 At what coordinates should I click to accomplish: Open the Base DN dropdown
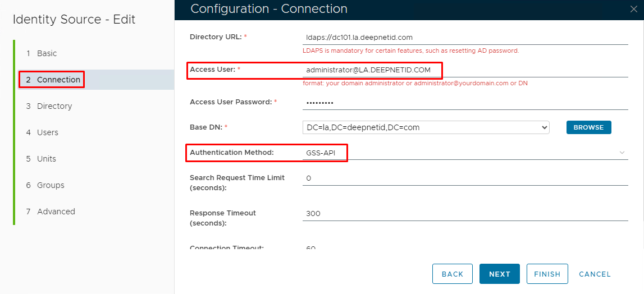pos(425,127)
